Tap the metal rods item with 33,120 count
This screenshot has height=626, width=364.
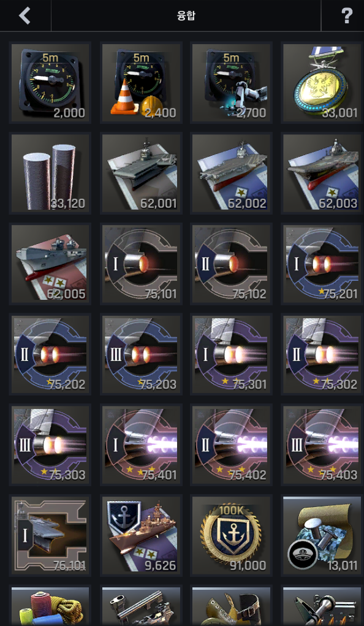[50, 173]
